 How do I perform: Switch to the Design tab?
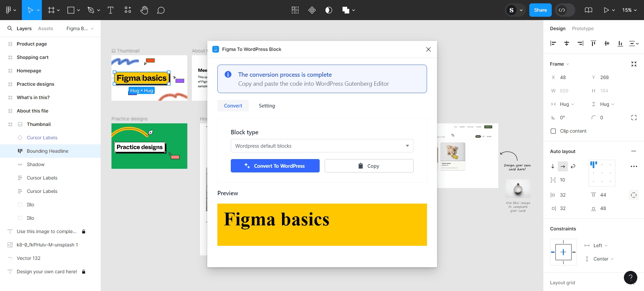(x=557, y=28)
